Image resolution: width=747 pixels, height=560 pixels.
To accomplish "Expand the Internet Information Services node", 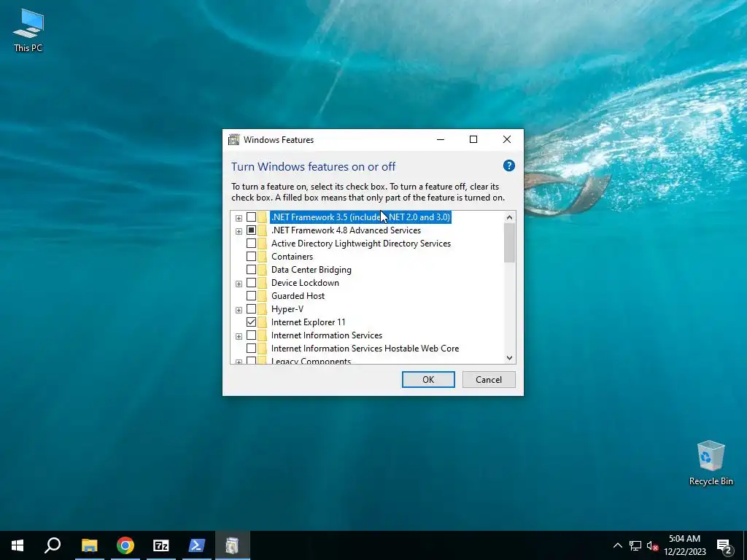I will click(x=239, y=337).
